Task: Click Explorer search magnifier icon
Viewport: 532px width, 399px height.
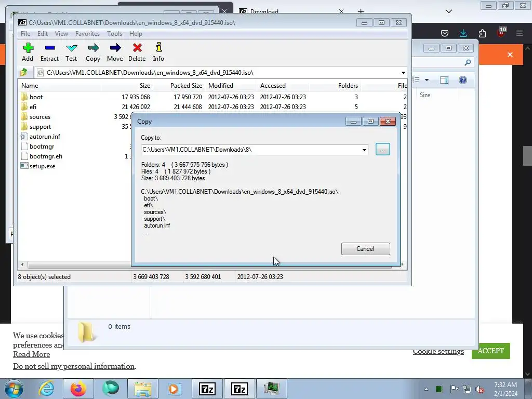Action: click(x=468, y=62)
